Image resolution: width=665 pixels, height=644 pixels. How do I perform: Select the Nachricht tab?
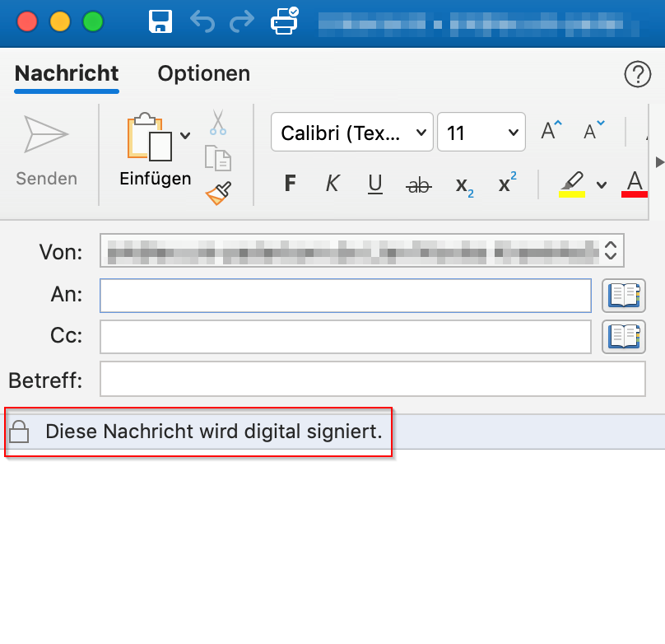click(x=67, y=73)
